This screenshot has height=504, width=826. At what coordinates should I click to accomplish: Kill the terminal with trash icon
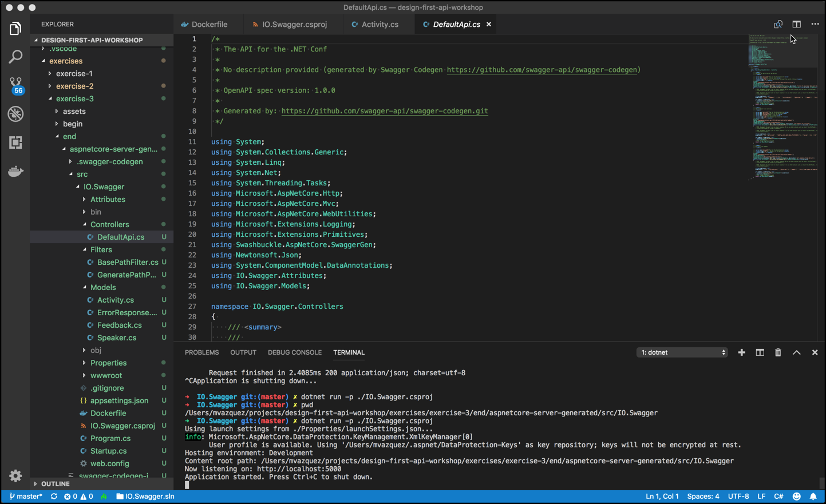(778, 352)
